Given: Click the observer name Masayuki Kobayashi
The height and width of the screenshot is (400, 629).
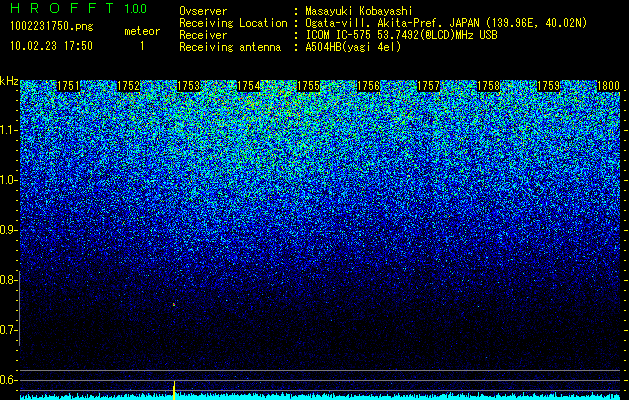Looking at the screenshot, I should pos(359,11).
